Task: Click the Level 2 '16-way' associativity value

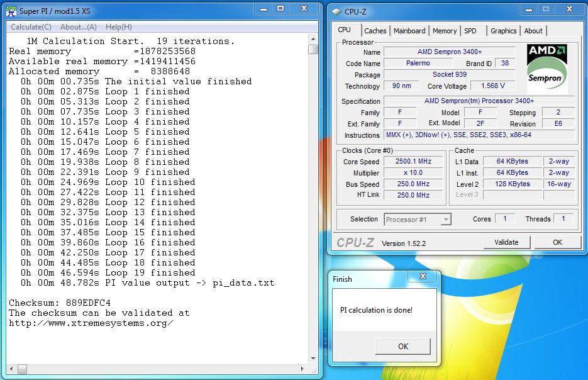Action: point(558,184)
